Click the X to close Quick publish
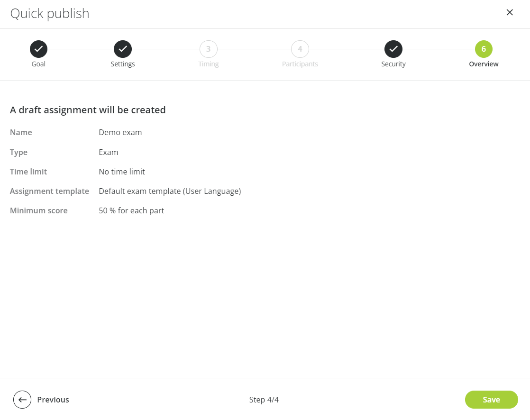 click(x=510, y=12)
